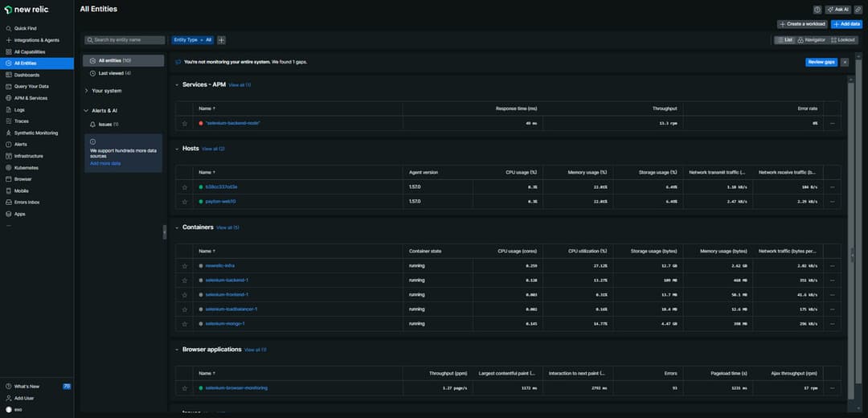Collapse the Containers section
Screen dimensions: 868x418
(177, 227)
